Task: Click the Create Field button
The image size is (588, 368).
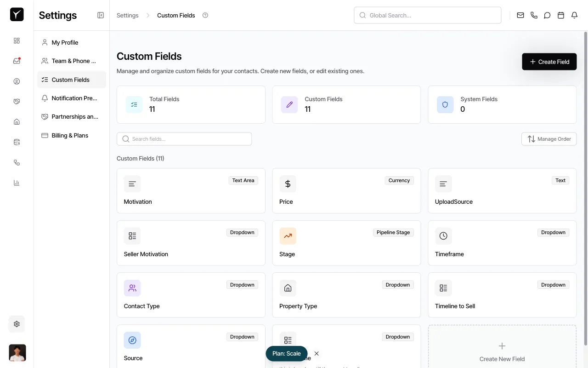Action: (x=549, y=61)
